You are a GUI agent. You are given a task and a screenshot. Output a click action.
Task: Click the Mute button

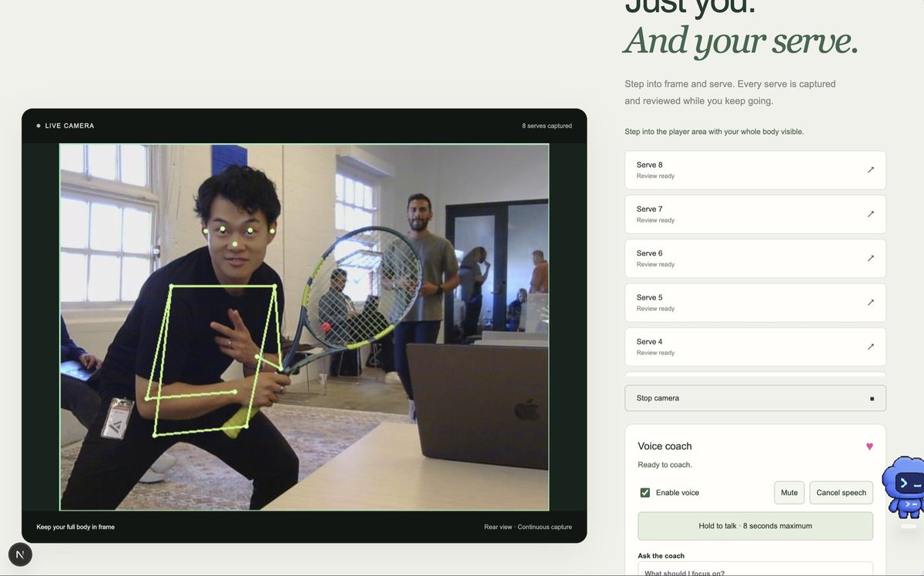pyautogui.click(x=789, y=493)
